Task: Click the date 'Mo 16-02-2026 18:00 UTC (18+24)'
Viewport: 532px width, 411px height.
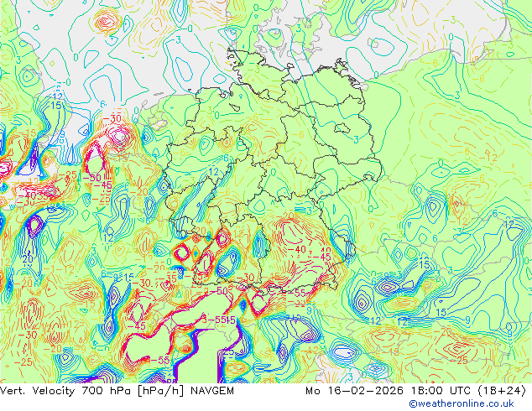Action: click(415, 391)
